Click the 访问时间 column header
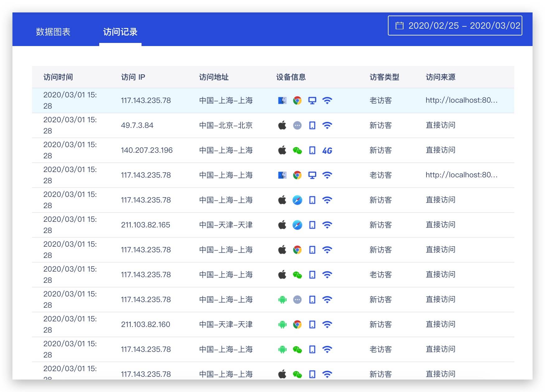 [x=58, y=77]
